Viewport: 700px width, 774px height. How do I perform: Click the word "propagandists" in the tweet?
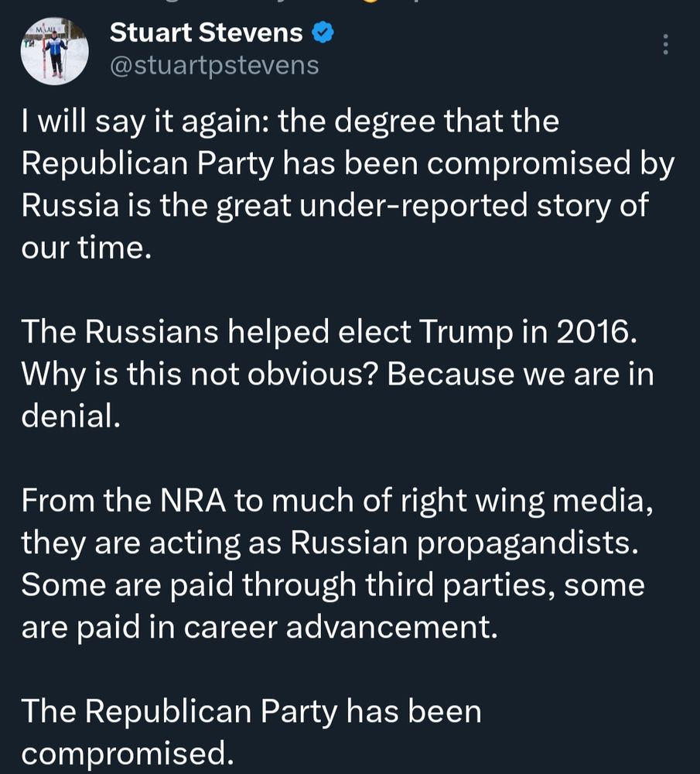tap(527, 543)
